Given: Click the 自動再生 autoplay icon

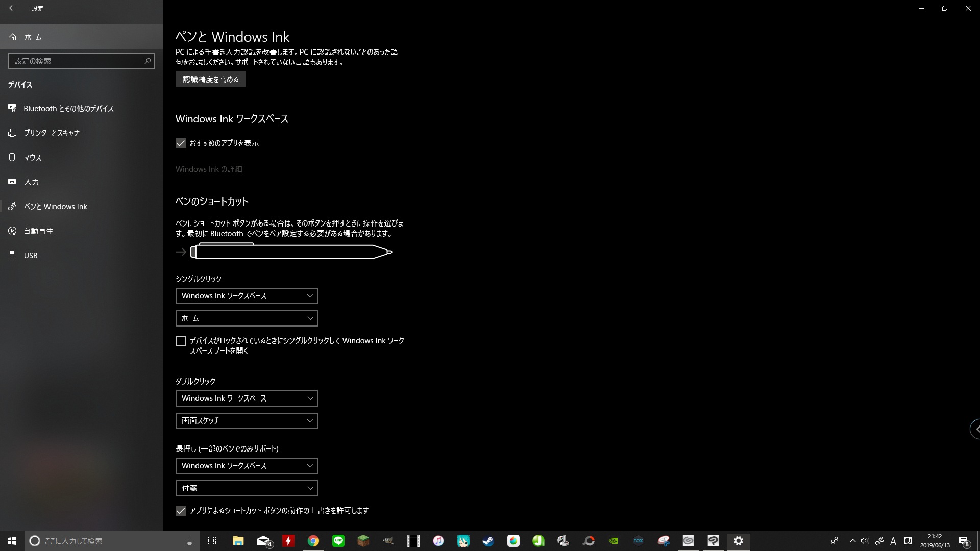Looking at the screenshot, I should click(12, 231).
